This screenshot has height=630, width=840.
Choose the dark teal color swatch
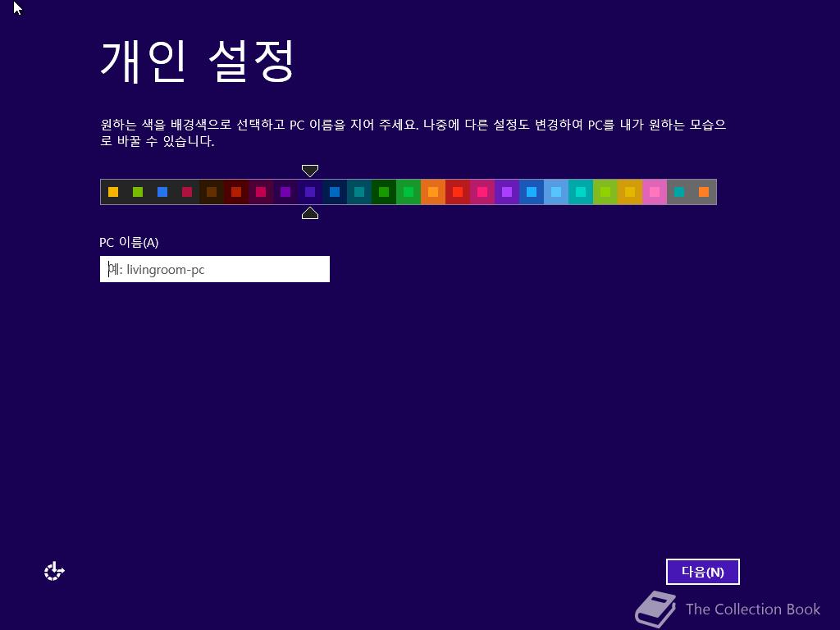pos(359,192)
